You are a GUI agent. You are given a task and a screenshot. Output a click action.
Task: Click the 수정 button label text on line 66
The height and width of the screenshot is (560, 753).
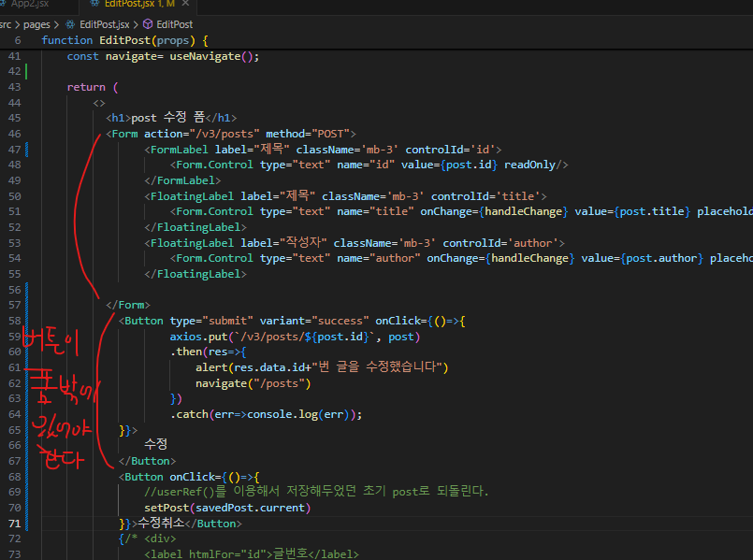pyautogui.click(x=155, y=444)
